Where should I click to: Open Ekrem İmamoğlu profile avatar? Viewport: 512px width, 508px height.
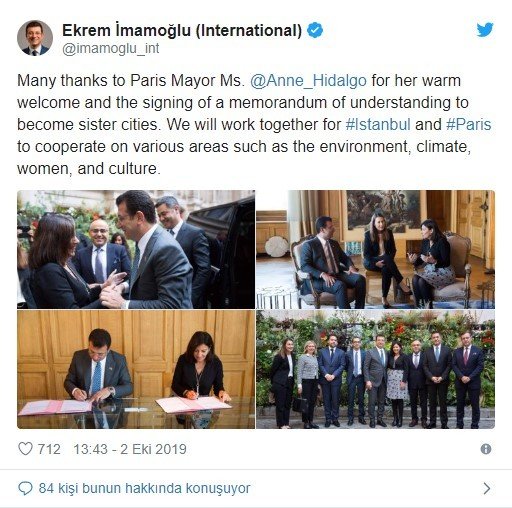tap(35, 38)
